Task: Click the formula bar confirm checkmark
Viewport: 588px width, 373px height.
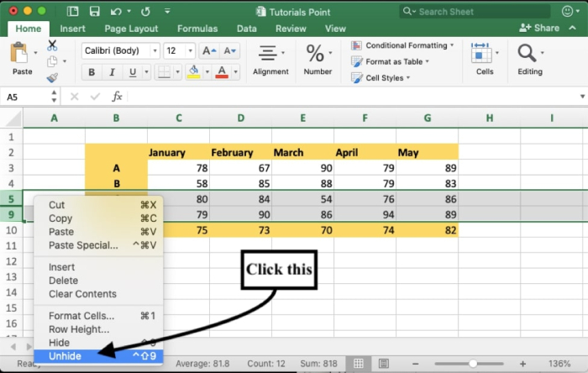Action: (95, 97)
